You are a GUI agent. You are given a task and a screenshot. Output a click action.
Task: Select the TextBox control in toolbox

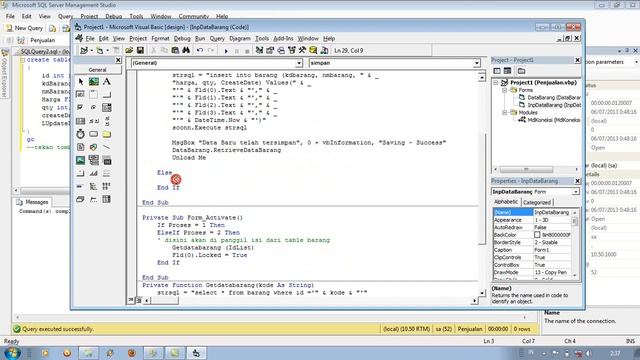point(80,95)
